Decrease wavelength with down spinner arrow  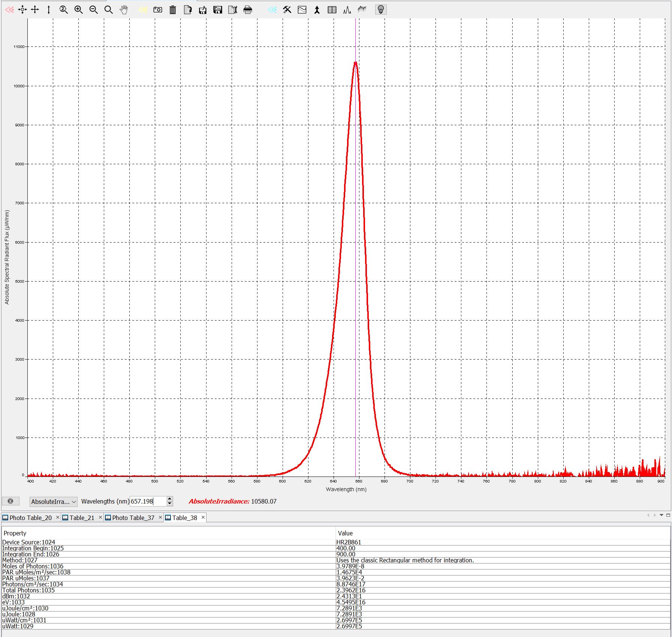pyautogui.click(x=170, y=504)
